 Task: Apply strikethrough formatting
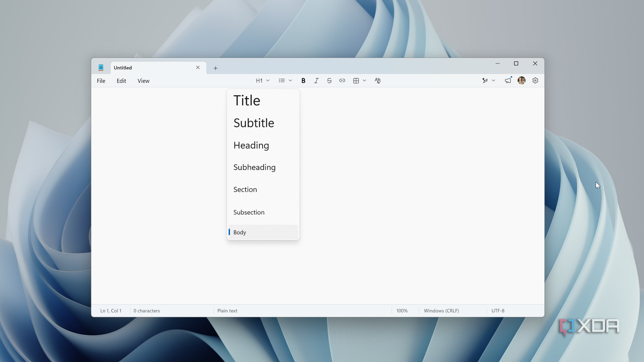329,81
